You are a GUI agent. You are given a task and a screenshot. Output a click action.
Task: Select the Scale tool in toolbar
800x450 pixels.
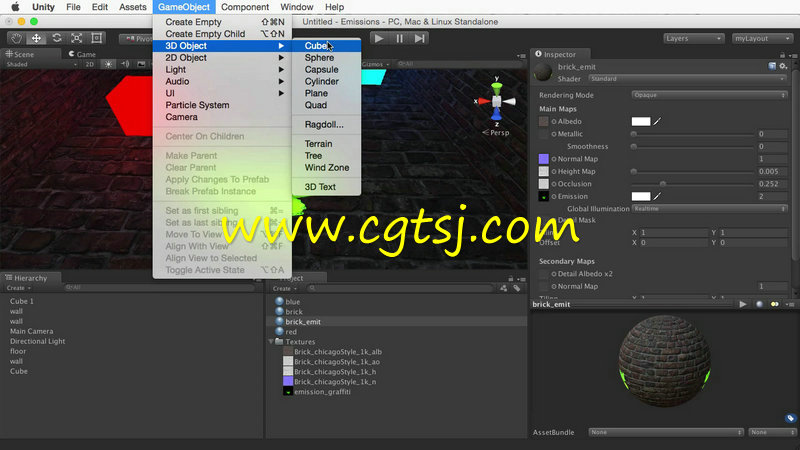pos(77,38)
